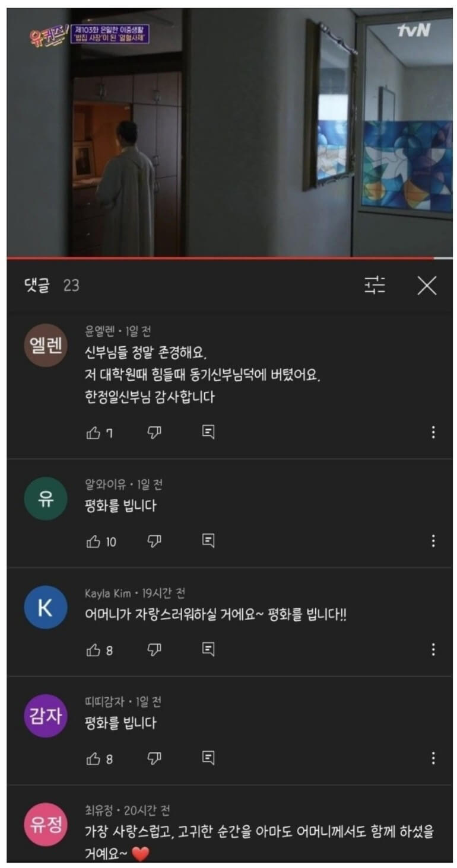Reply to 알와이유's comment
Viewport: 457px width, 868px height.
coord(208,541)
